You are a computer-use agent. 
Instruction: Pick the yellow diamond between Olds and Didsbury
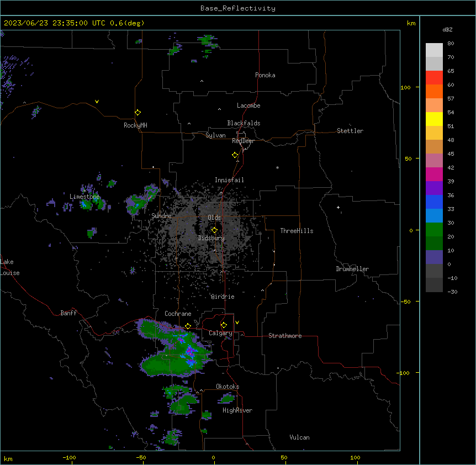[x=214, y=230]
